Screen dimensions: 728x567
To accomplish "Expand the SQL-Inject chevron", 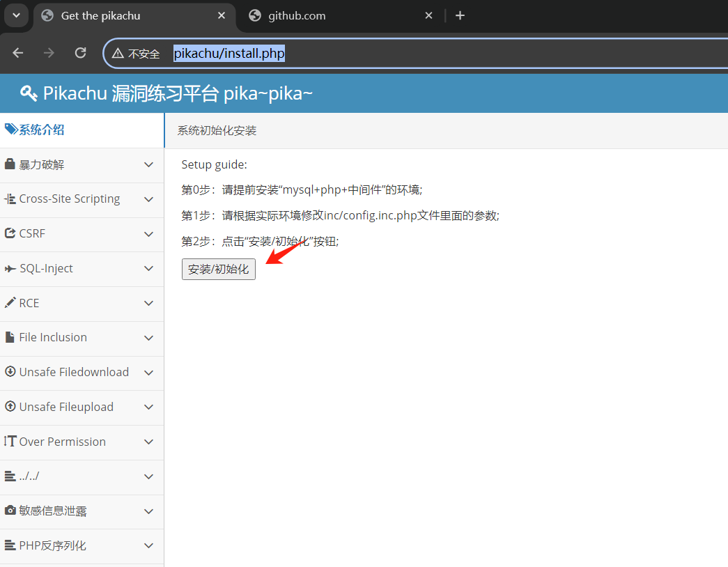I will pos(148,268).
